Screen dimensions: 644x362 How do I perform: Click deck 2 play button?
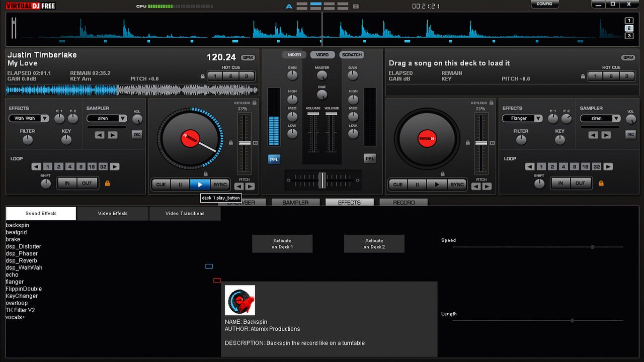click(437, 185)
